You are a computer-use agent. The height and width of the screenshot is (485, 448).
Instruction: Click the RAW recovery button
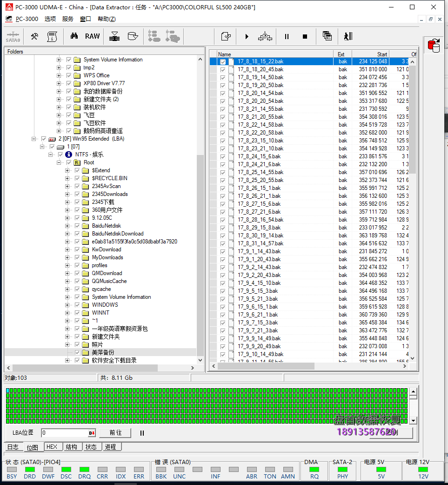pos(92,36)
